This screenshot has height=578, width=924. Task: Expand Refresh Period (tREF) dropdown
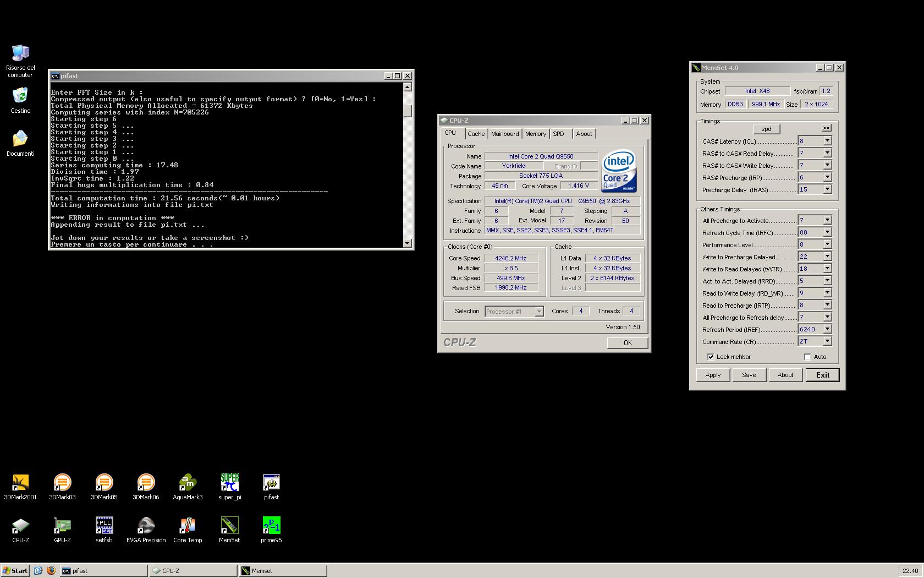click(827, 329)
